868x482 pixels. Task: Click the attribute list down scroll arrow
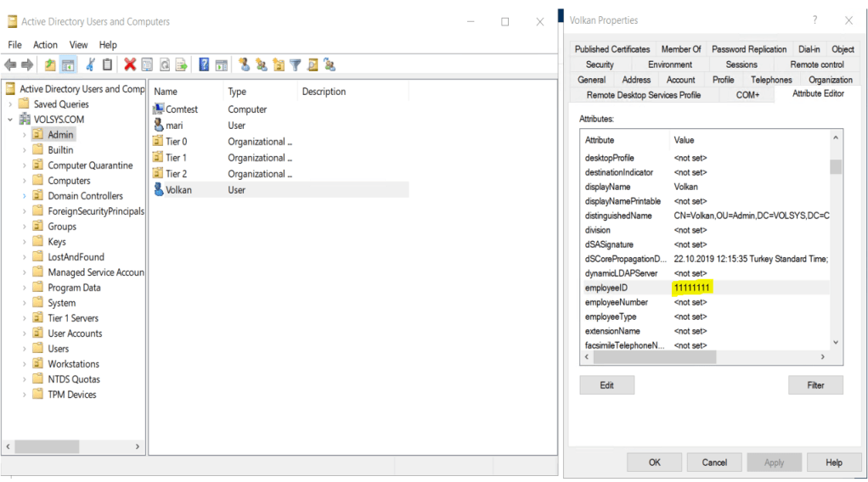pos(836,342)
